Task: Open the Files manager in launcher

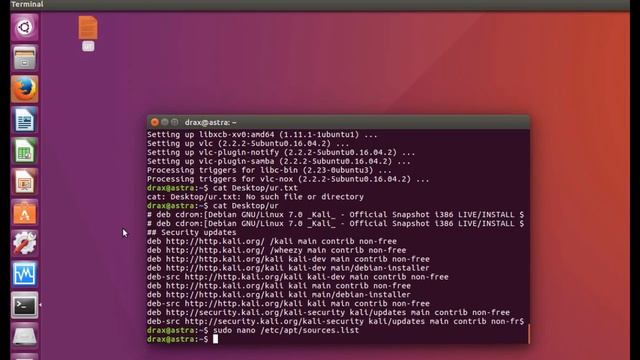Action: pos(24,58)
